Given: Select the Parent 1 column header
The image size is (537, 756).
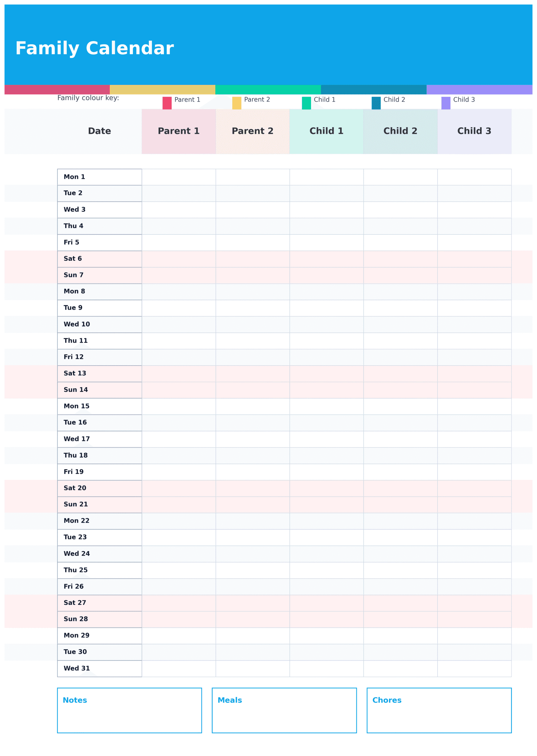Looking at the screenshot, I should 179,131.
